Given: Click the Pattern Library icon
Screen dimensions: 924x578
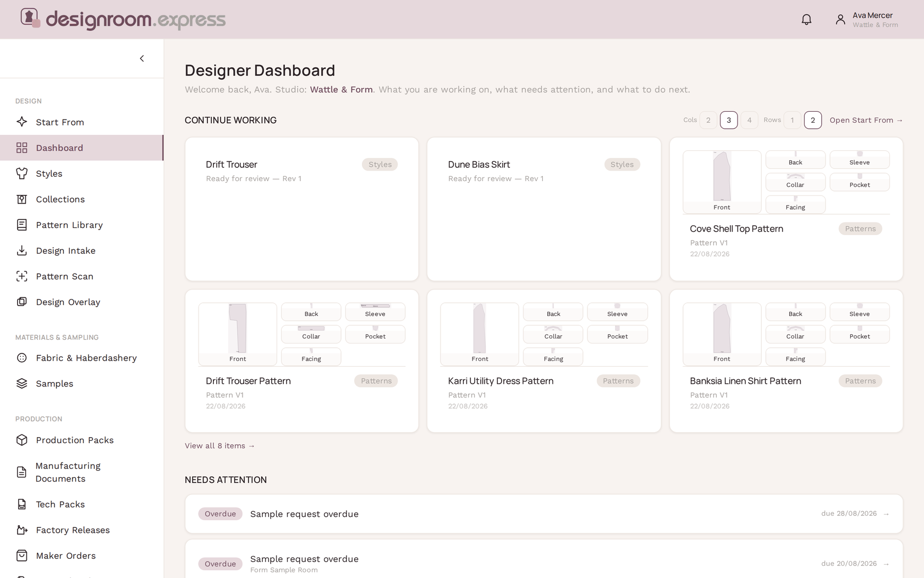Looking at the screenshot, I should [x=22, y=225].
